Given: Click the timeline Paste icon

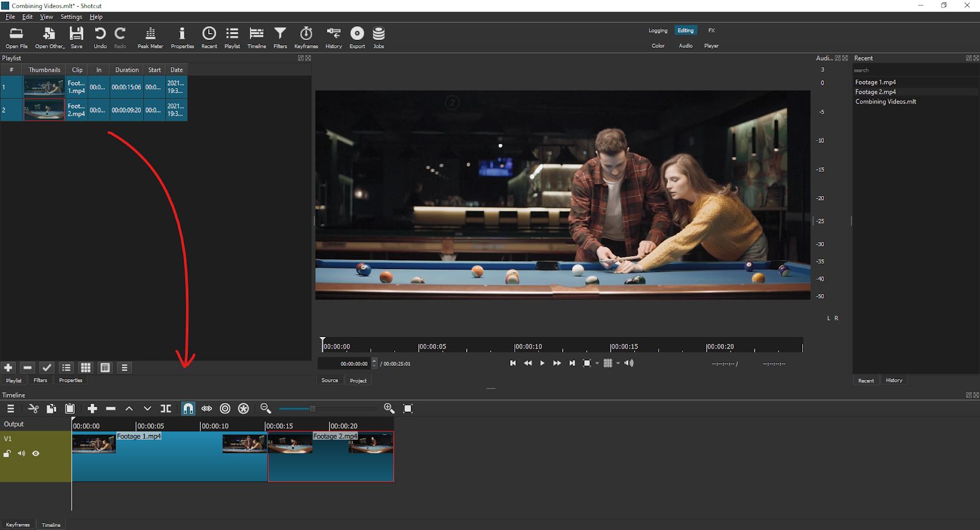Looking at the screenshot, I should (70, 409).
